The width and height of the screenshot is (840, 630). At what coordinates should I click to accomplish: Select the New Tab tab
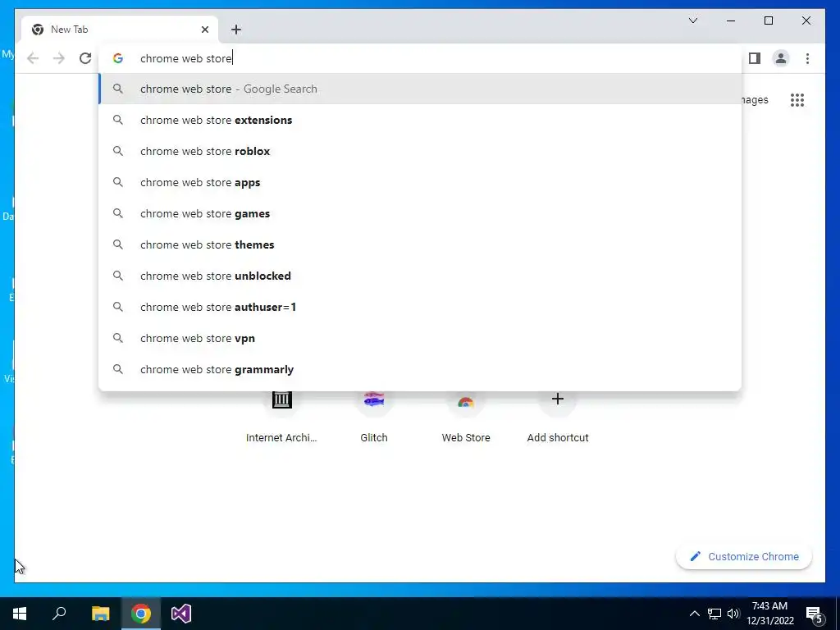point(120,30)
